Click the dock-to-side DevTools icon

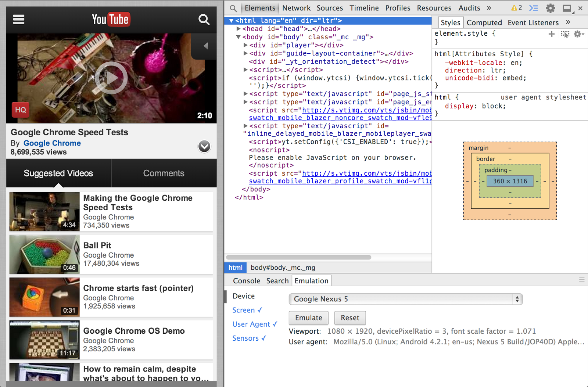[567, 8]
